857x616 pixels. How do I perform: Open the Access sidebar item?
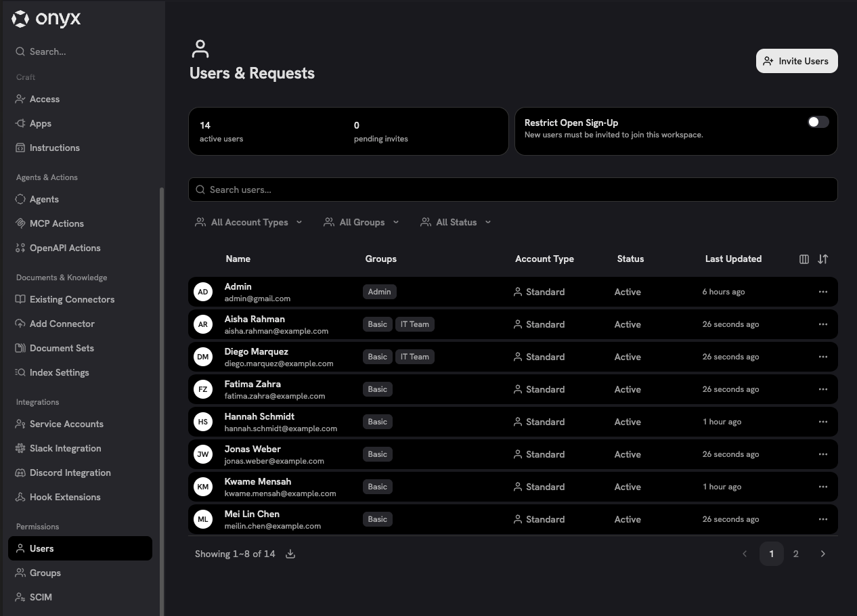pos(80,99)
